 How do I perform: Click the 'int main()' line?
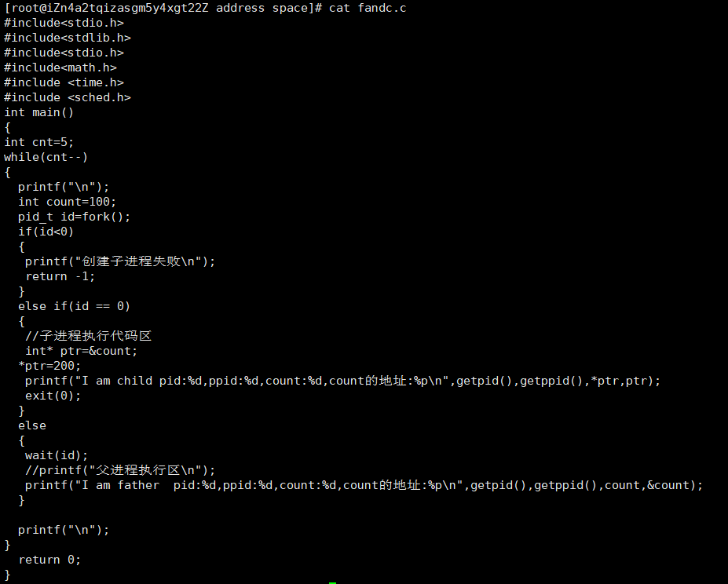(x=39, y=112)
